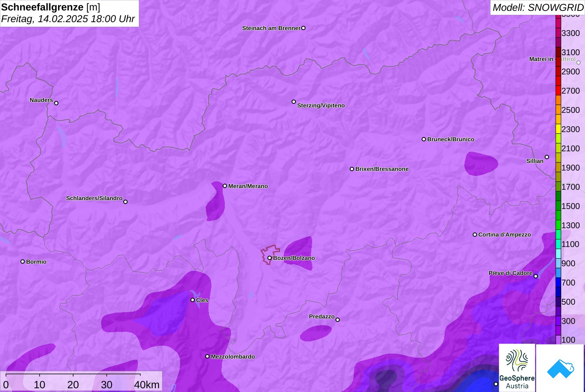This screenshot has height=392, width=585.
Task: Click the Schlanders/Silandro label
Action: tap(94, 198)
